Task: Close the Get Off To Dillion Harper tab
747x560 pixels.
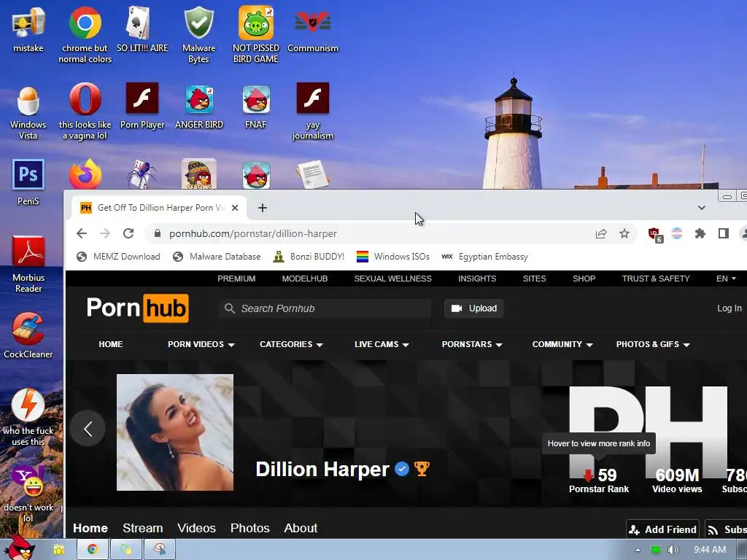Action: 235,208
